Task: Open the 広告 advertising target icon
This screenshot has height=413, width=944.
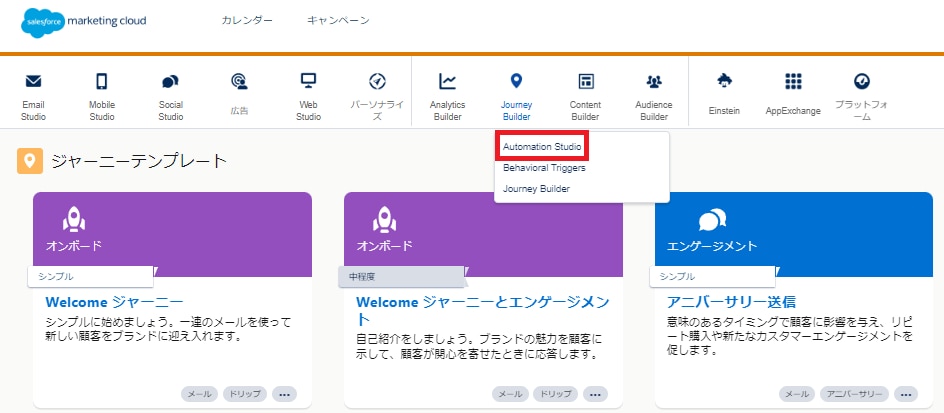Action: click(x=239, y=81)
